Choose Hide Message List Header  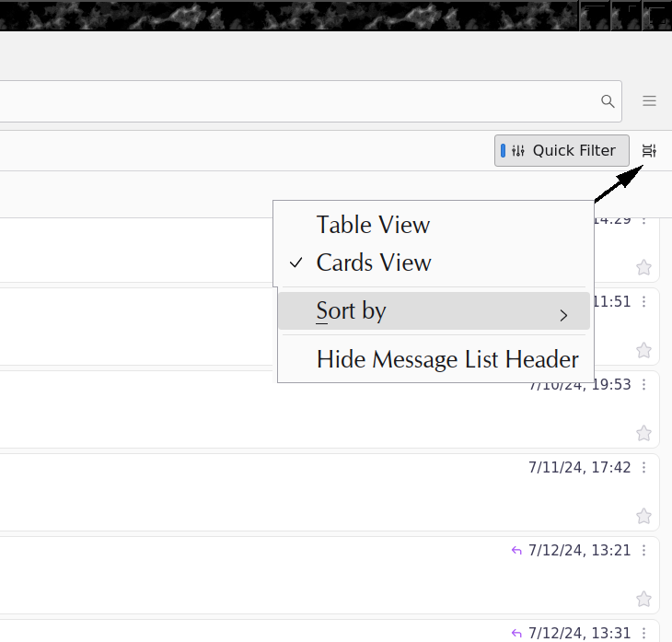point(447,359)
